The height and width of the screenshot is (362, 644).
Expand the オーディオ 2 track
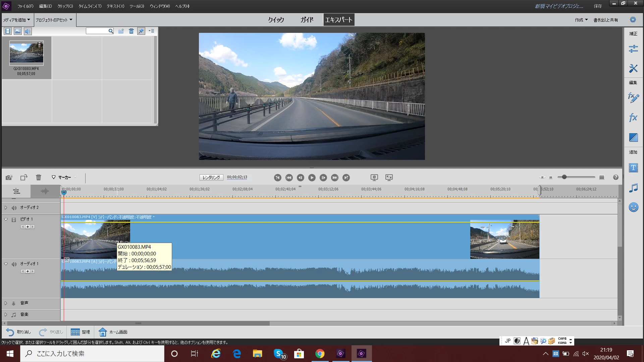[x=6, y=208]
